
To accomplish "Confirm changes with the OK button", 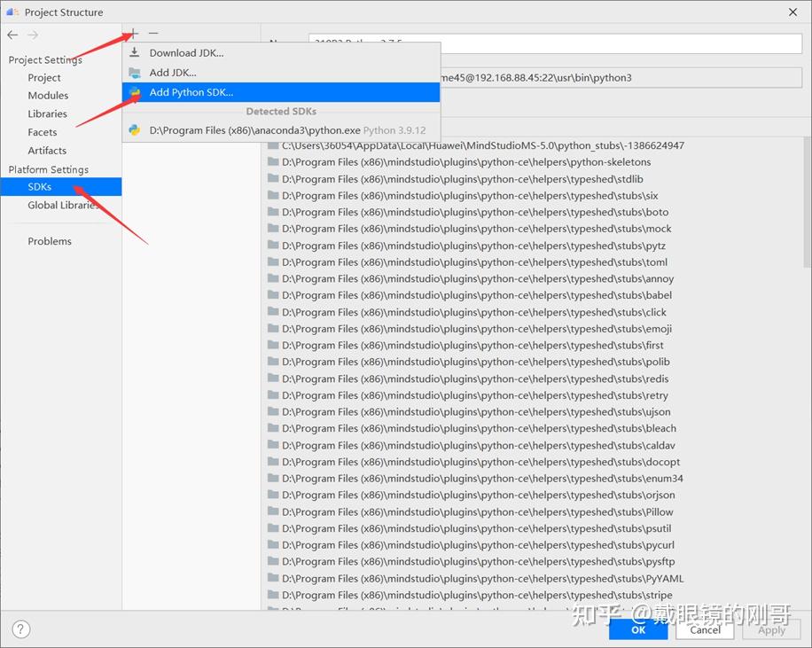I will pyautogui.click(x=637, y=630).
